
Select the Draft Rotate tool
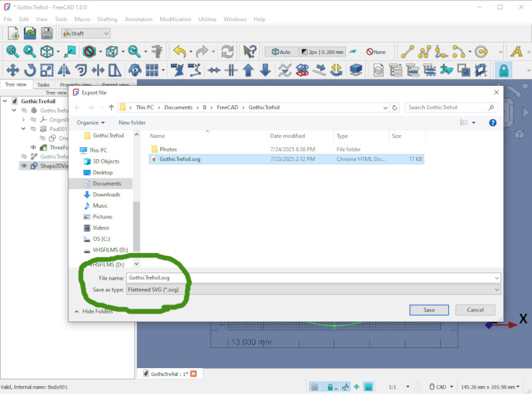(x=30, y=71)
